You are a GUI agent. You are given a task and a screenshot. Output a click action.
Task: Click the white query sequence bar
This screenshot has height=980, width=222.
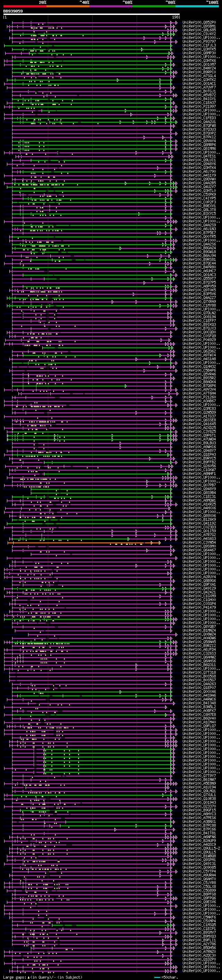click(x=92, y=15)
